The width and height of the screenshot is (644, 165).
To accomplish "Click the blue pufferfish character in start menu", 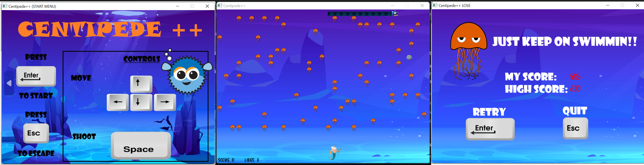I will (x=187, y=75).
